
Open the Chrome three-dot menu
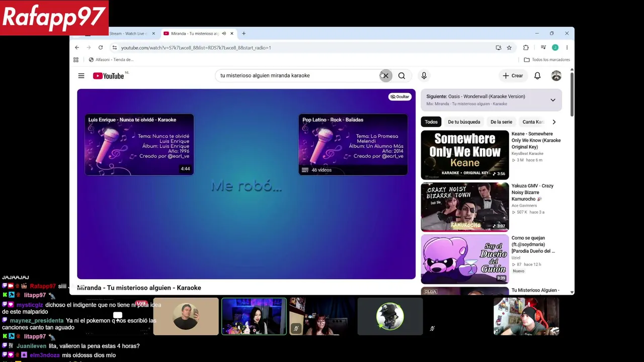click(x=567, y=48)
